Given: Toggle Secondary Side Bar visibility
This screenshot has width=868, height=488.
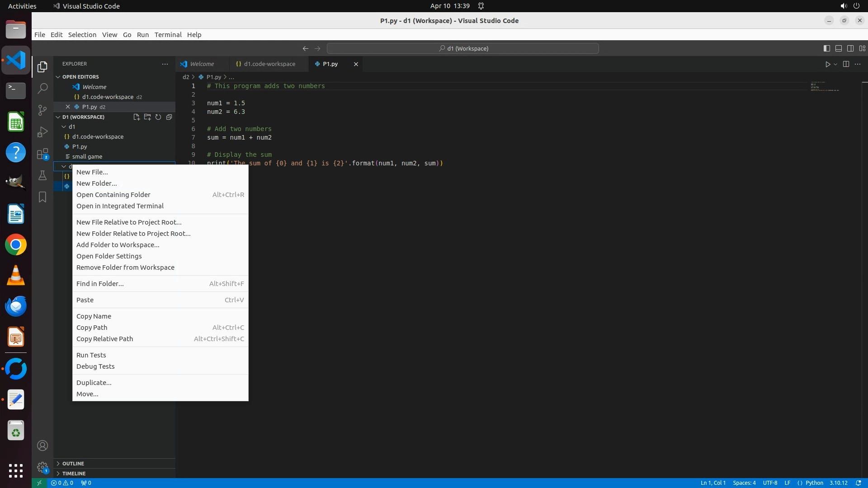Looking at the screenshot, I should [x=850, y=48].
